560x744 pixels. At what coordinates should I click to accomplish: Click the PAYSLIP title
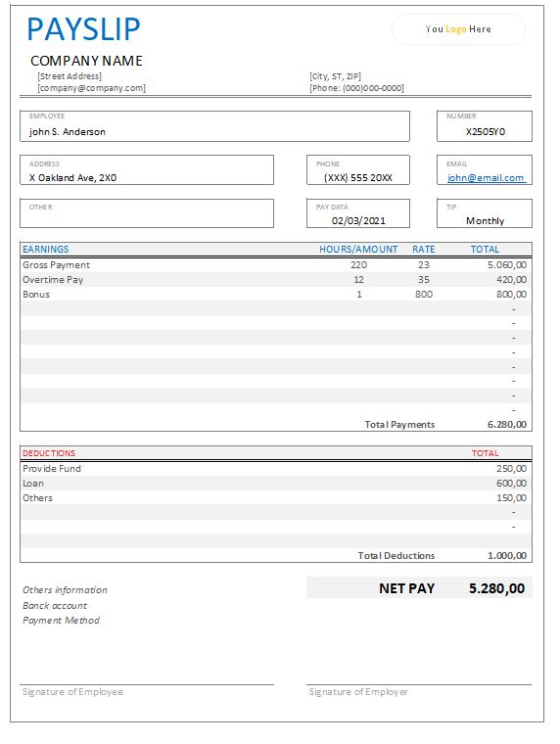click(83, 29)
